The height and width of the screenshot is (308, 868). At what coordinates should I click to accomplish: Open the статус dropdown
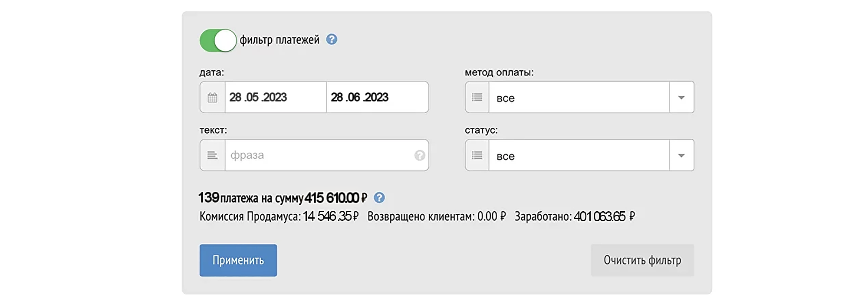(x=579, y=155)
